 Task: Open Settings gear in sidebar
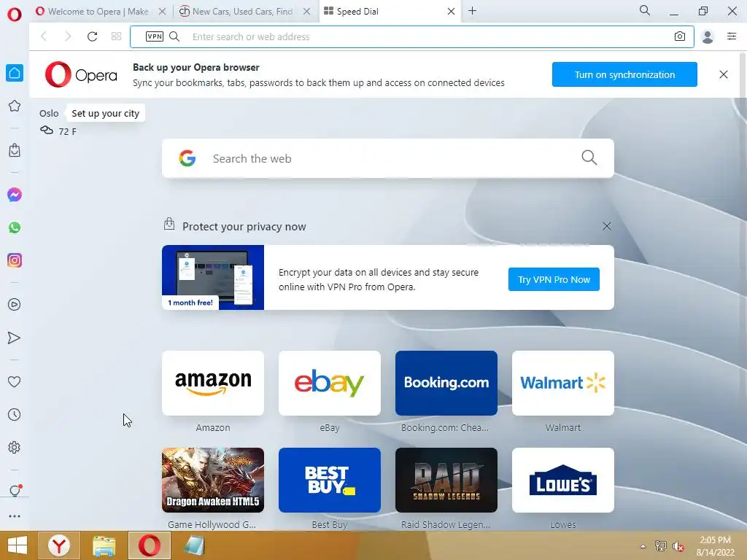coord(15,448)
